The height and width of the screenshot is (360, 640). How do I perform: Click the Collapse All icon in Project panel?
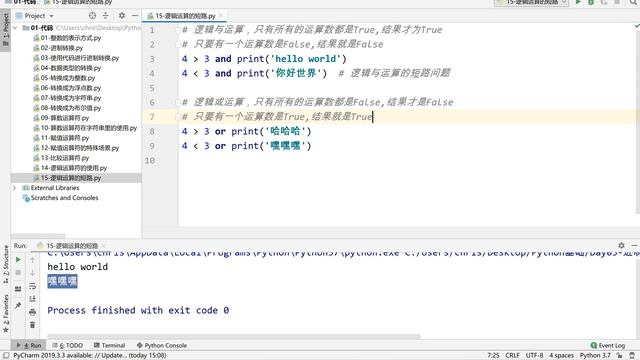pos(105,16)
